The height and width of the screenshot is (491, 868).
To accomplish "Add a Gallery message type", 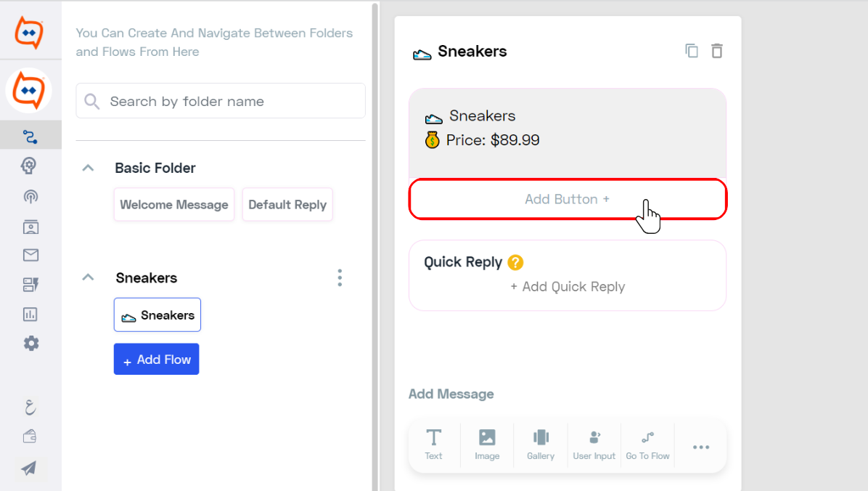I will point(541,445).
